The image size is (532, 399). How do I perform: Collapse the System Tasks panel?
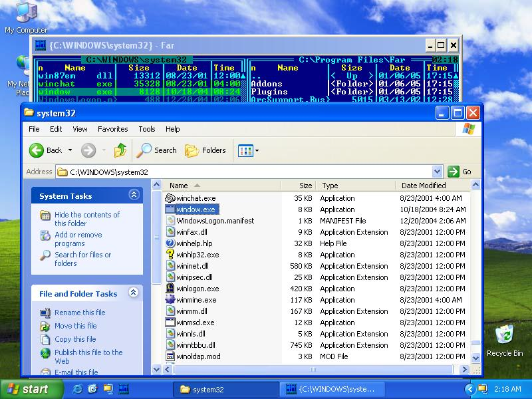pyautogui.click(x=134, y=195)
